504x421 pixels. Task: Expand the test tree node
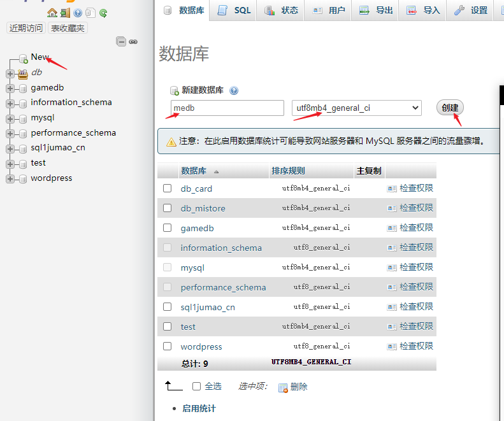(x=10, y=164)
